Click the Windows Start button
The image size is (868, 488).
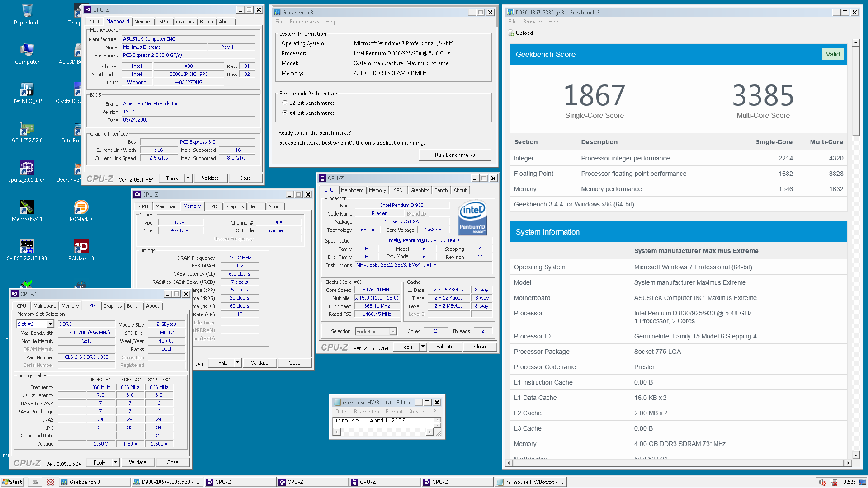[12, 482]
